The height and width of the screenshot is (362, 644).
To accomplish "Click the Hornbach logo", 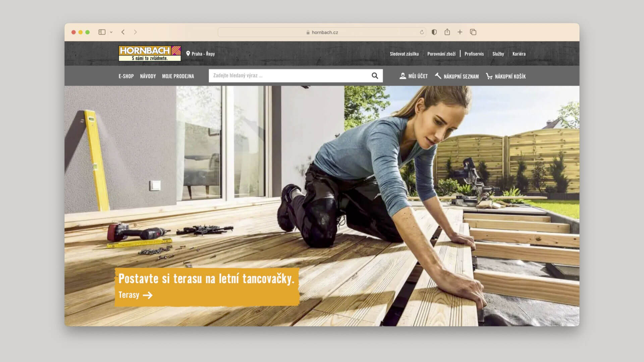I will tap(150, 54).
